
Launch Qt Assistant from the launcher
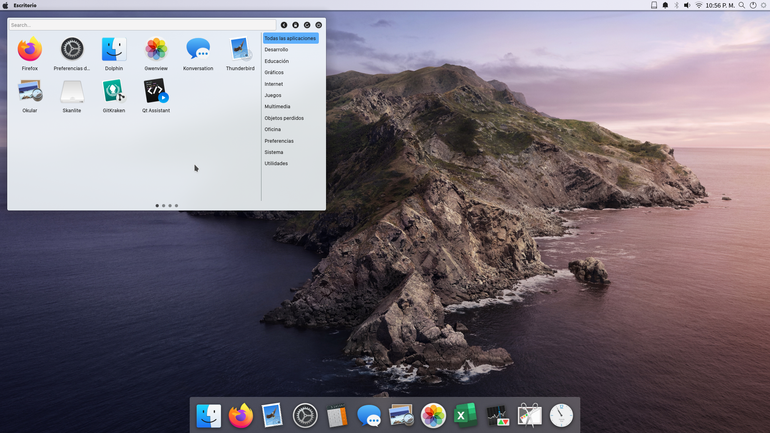coord(156,95)
